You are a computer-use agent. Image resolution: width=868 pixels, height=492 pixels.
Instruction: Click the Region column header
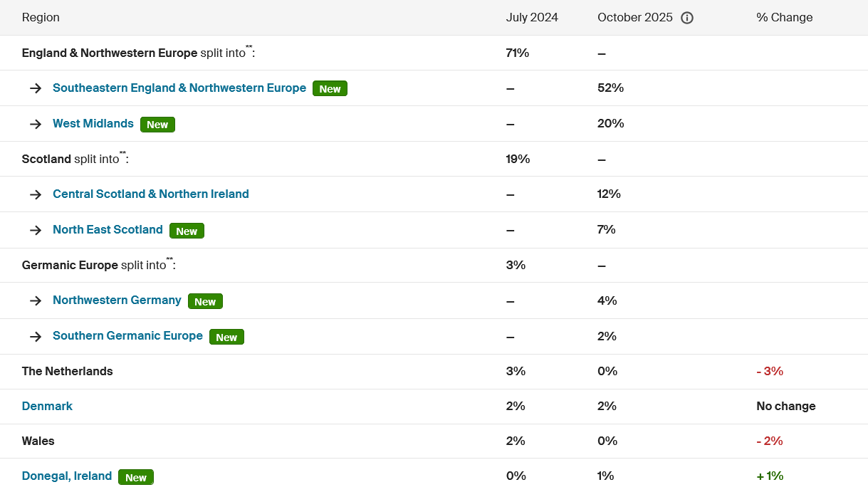(x=41, y=17)
